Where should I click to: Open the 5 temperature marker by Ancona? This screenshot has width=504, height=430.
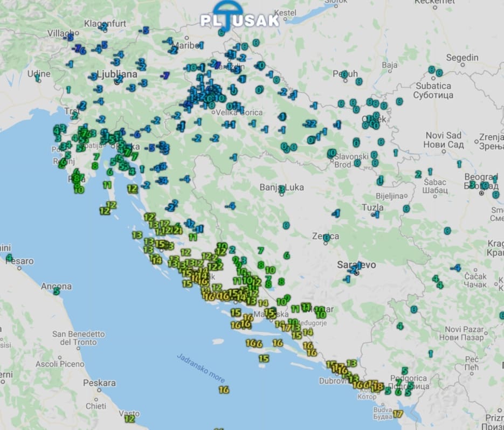pos(56,291)
